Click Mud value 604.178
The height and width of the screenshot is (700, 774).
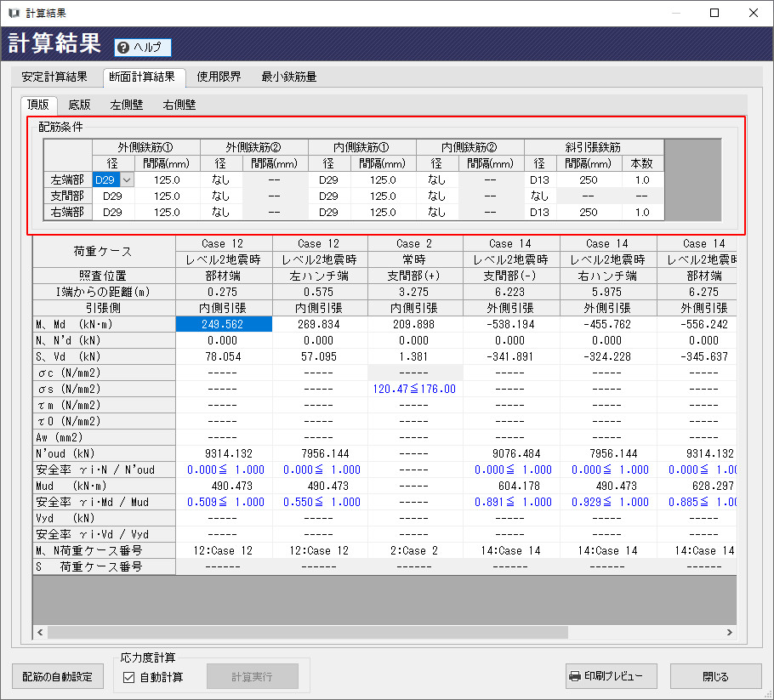pyautogui.click(x=511, y=487)
